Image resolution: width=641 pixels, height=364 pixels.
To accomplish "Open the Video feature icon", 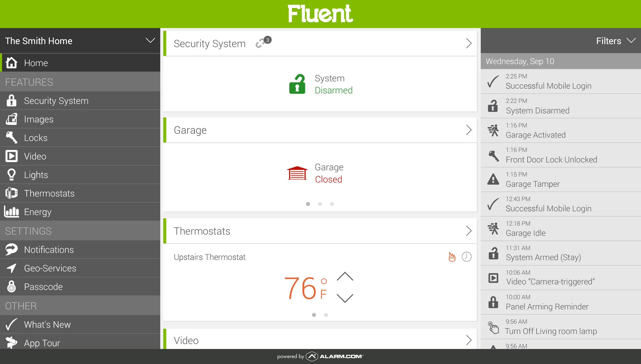I will (x=12, y=156).
